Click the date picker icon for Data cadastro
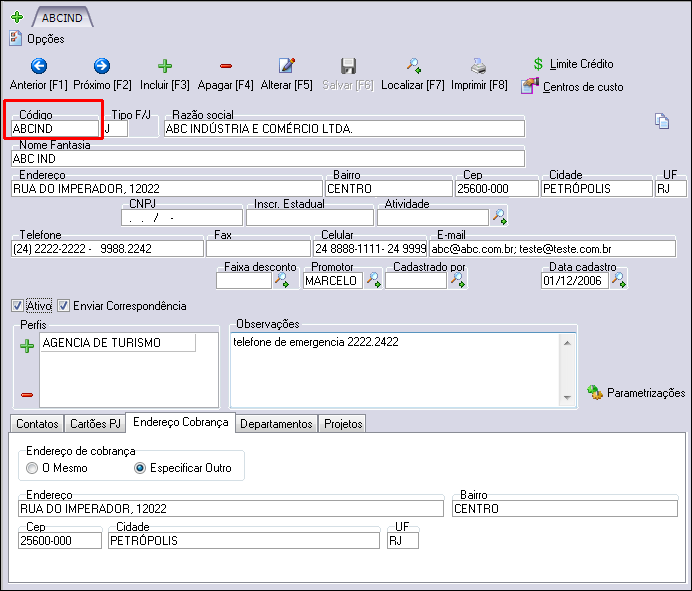Screen dimensions: 692x591 click(x=619, y=280)
